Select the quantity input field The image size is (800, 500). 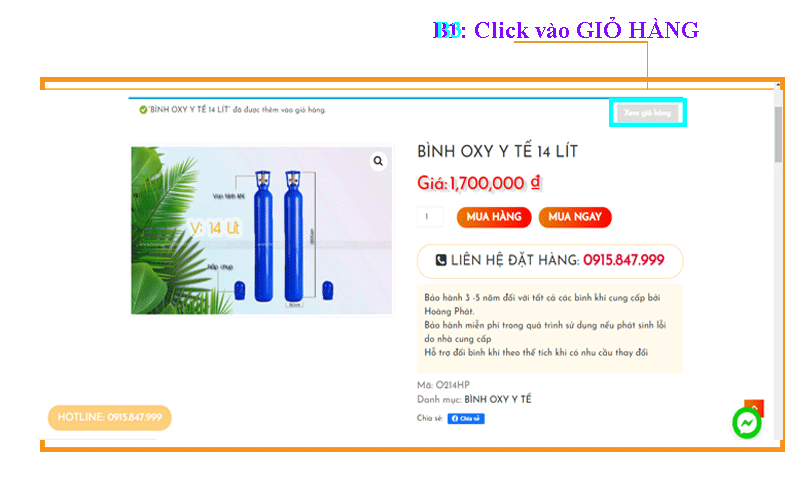click(x=430, y=217)
